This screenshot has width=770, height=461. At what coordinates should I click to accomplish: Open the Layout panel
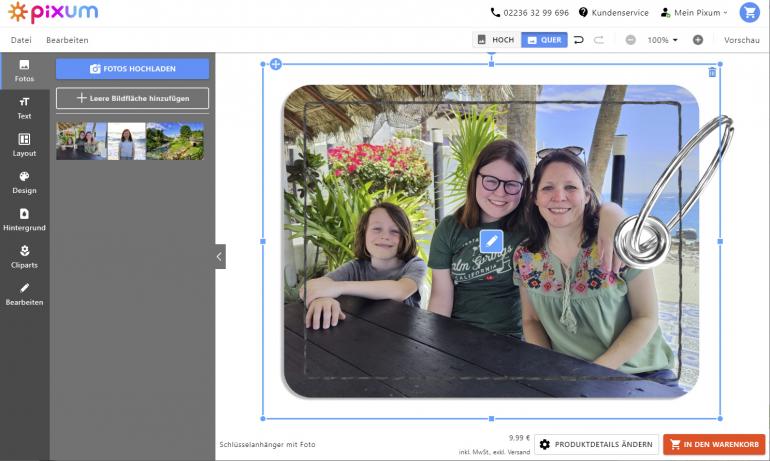point(24,145)
